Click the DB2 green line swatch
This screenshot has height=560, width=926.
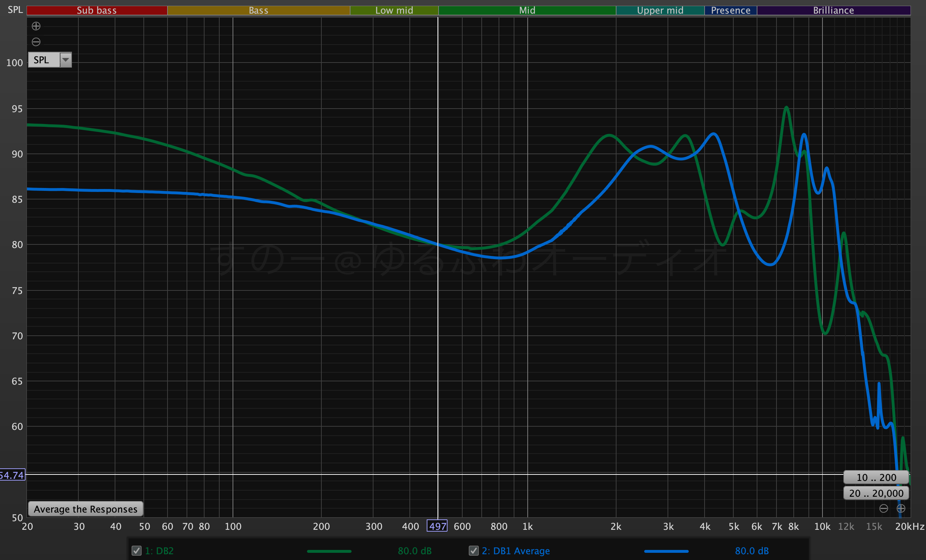click(329, 551)
